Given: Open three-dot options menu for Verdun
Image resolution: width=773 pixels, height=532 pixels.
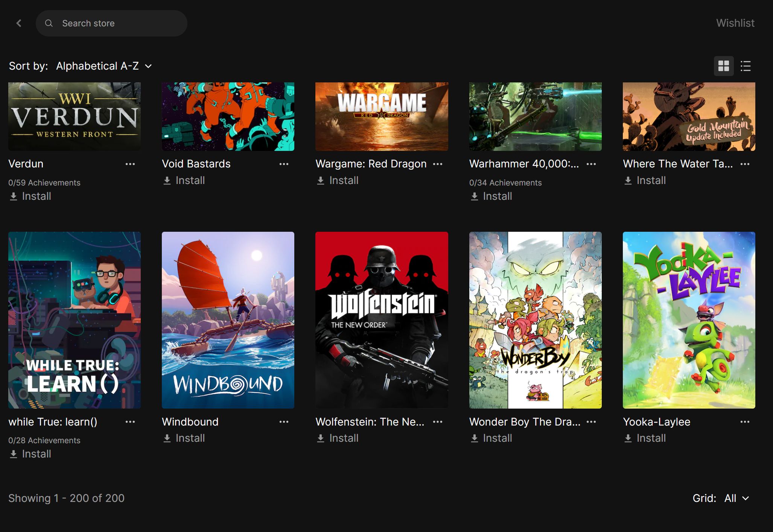Looking at the screenshot, I should coord(130,164).
